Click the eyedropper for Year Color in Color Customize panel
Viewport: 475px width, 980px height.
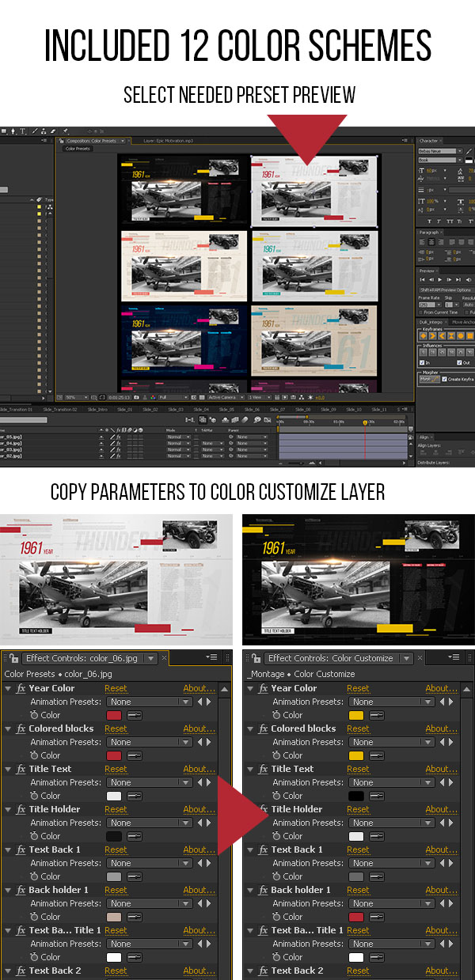click(x=376, y=715)
